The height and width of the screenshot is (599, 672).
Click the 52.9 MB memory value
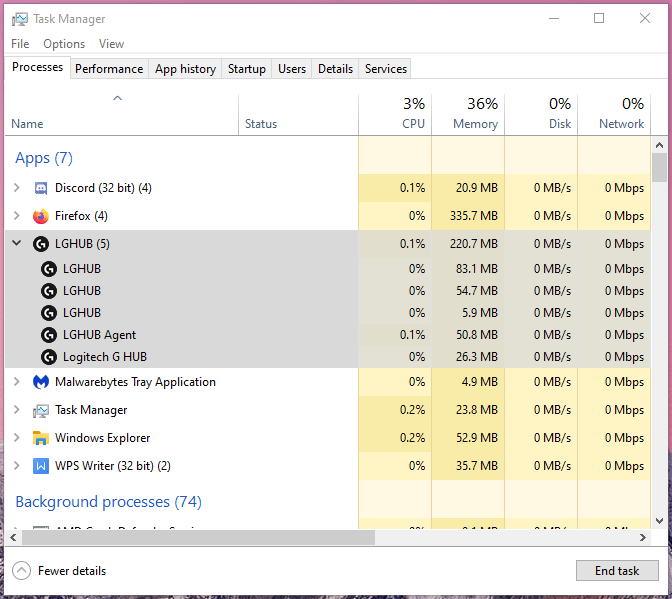tap(477, 438)
